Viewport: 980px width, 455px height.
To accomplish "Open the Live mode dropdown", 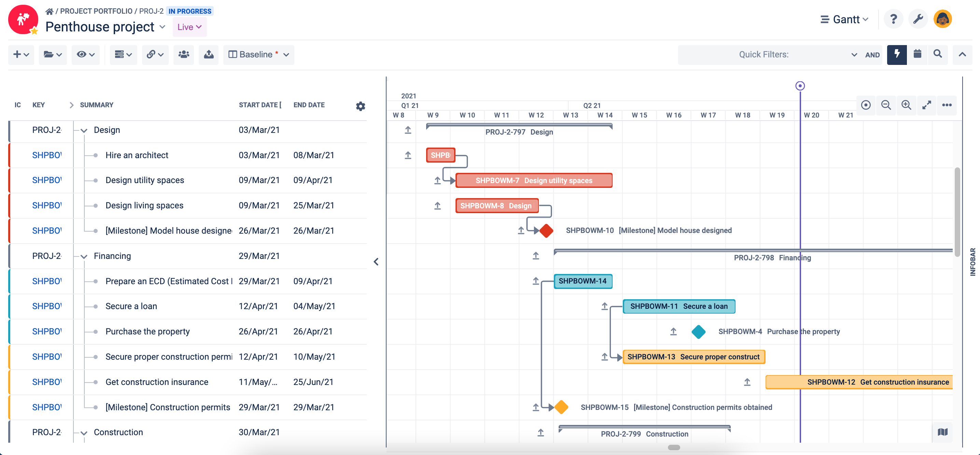I will [x=189, y=27].
